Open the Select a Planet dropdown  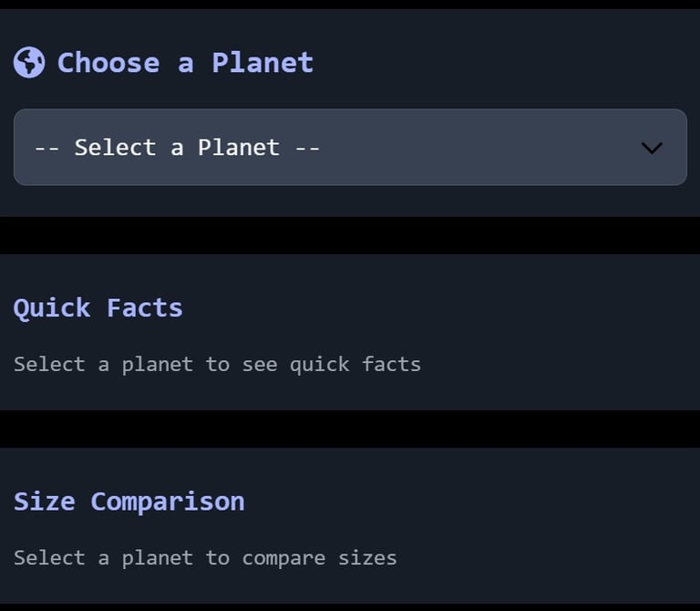click(x=350, y=148)
